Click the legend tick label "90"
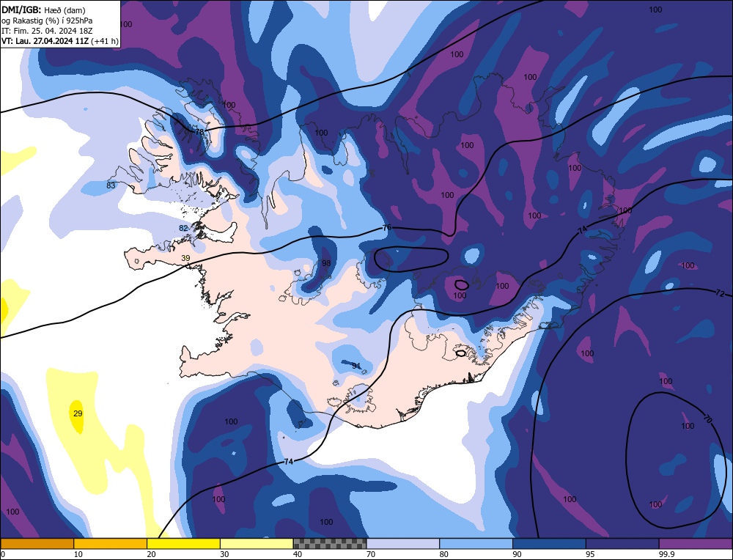The width and height of the screenshot is (733, 560). tap(517, 554)
